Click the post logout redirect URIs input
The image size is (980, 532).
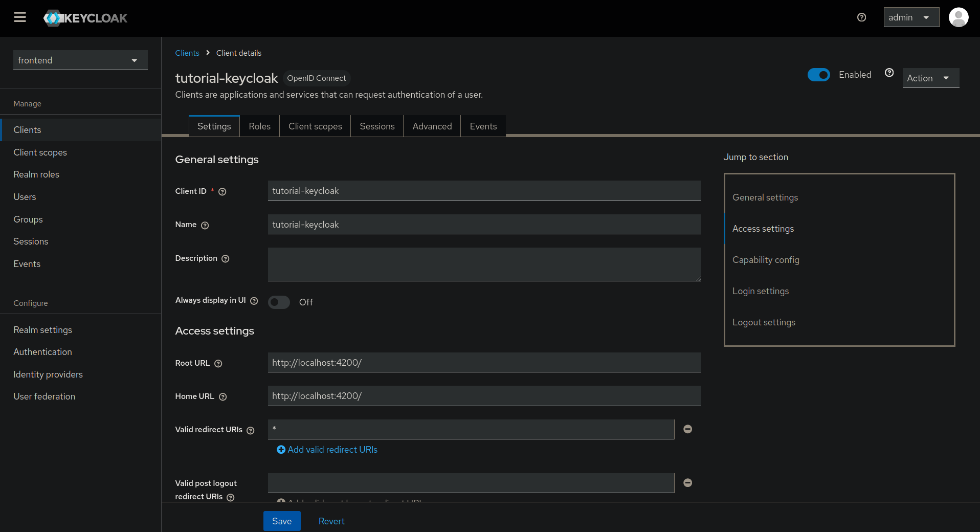click(x=471, y=483)
